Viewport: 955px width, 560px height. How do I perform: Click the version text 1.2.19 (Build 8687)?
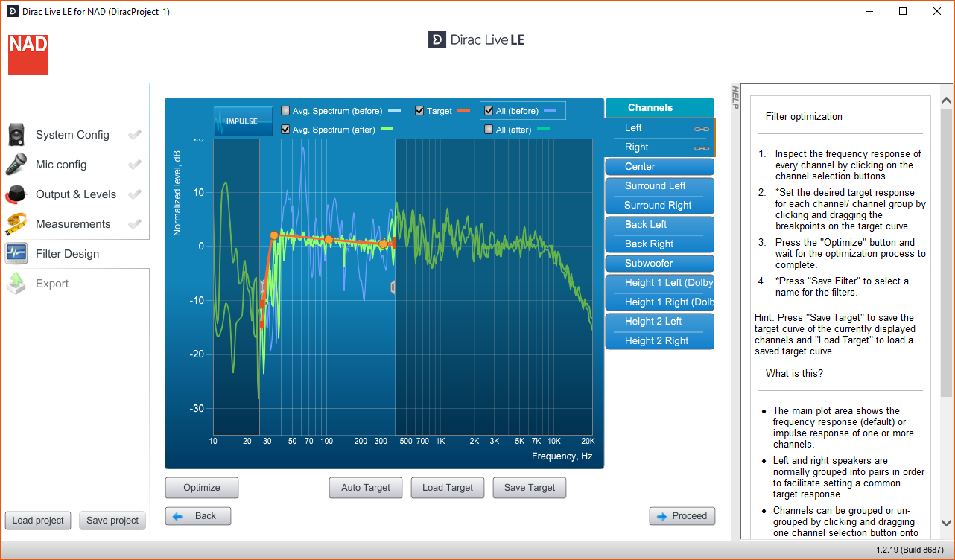pos(910,550)
